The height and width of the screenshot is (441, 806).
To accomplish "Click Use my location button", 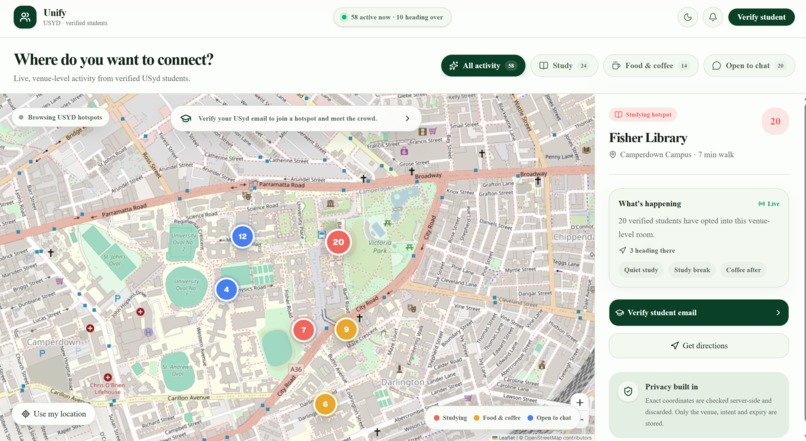I will click(54, 414).
